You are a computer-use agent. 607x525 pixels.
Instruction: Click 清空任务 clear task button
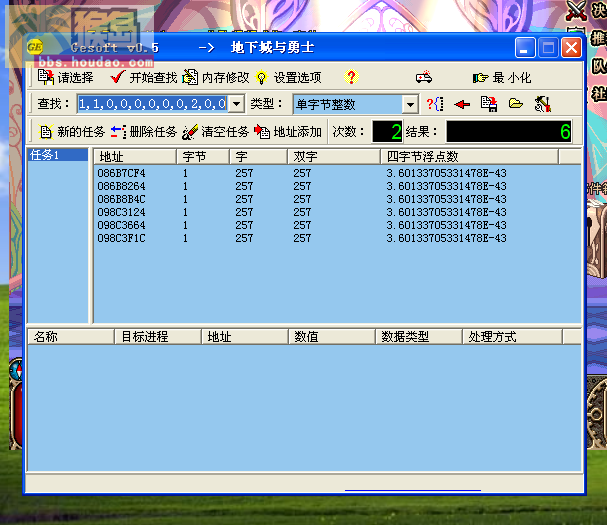pos(216,132)
